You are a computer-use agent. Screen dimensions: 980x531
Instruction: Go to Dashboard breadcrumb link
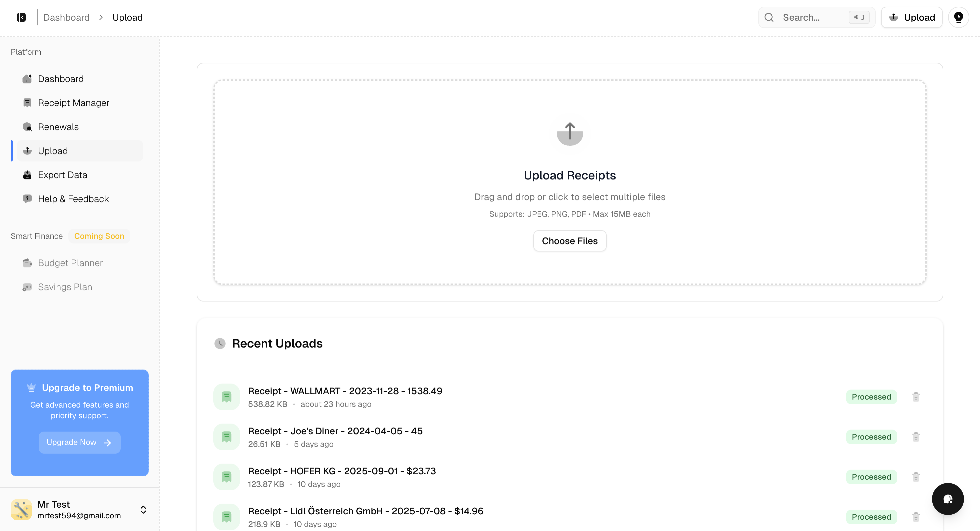(66, 17)
